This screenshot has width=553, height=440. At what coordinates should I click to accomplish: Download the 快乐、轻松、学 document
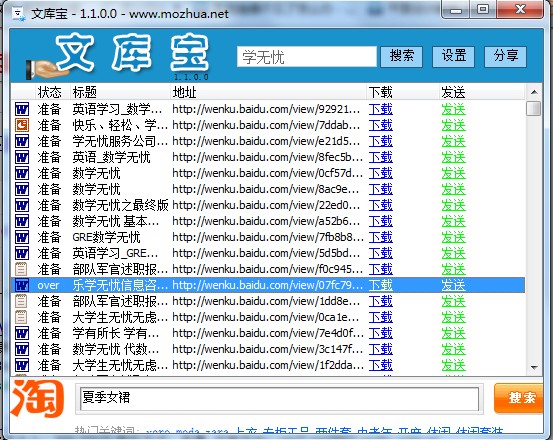coord(381,125)
